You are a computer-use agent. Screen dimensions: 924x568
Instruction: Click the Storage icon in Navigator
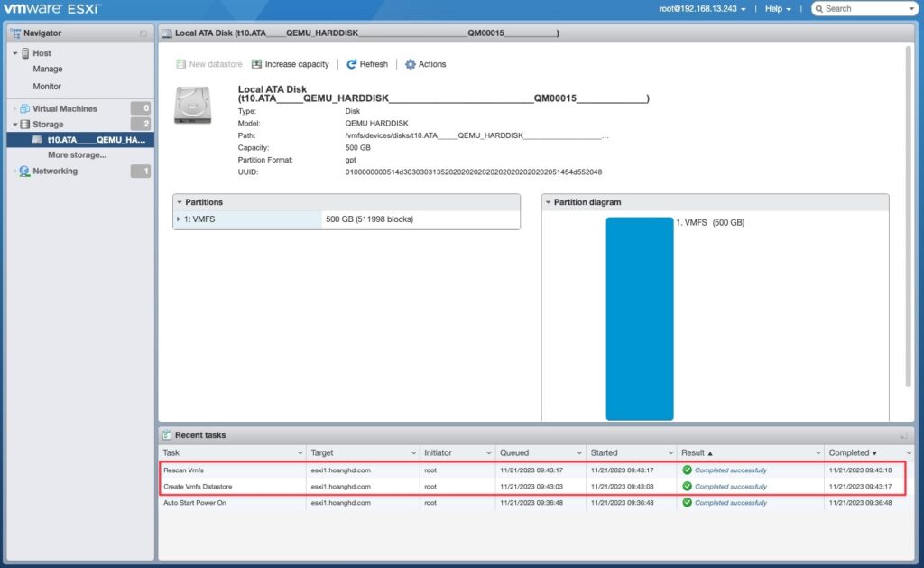coord(24,125)
